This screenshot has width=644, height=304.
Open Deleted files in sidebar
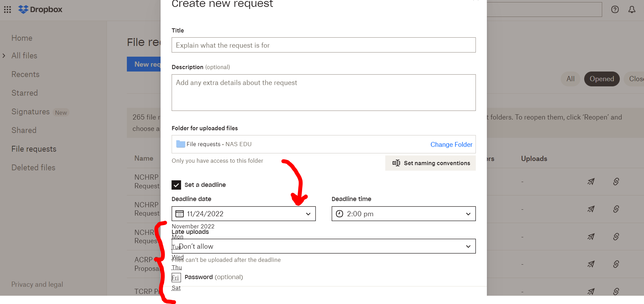[x=33, y=168]
